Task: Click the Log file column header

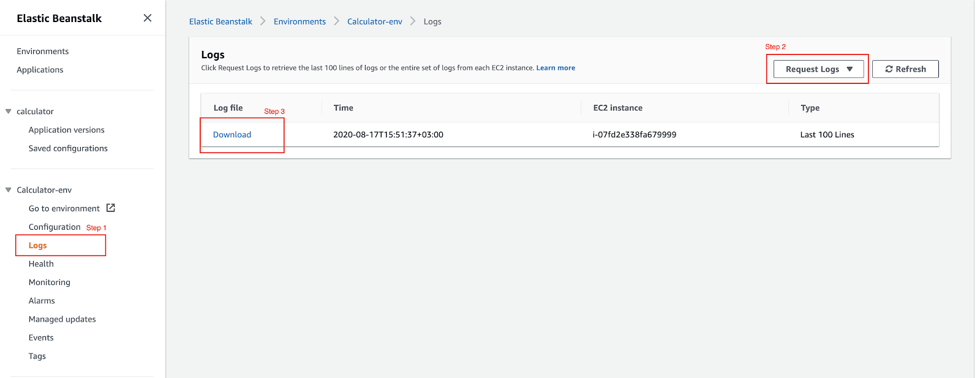Action: pos(228,108)
